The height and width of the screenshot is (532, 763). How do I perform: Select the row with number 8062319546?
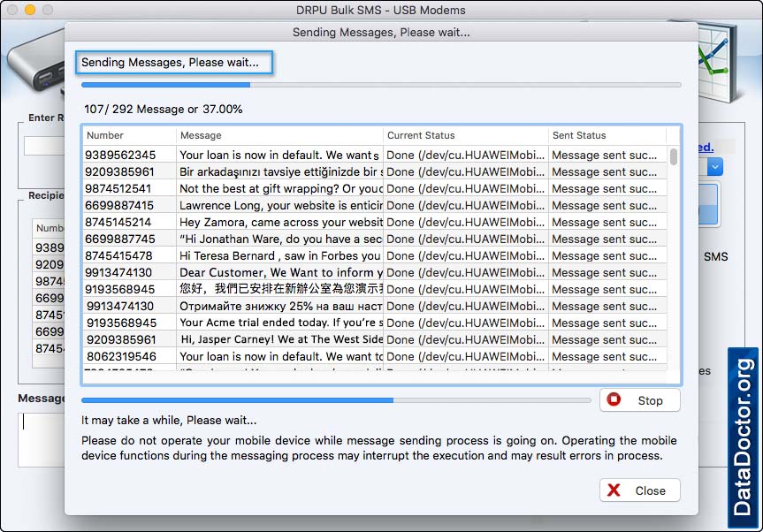click(375, 356)
